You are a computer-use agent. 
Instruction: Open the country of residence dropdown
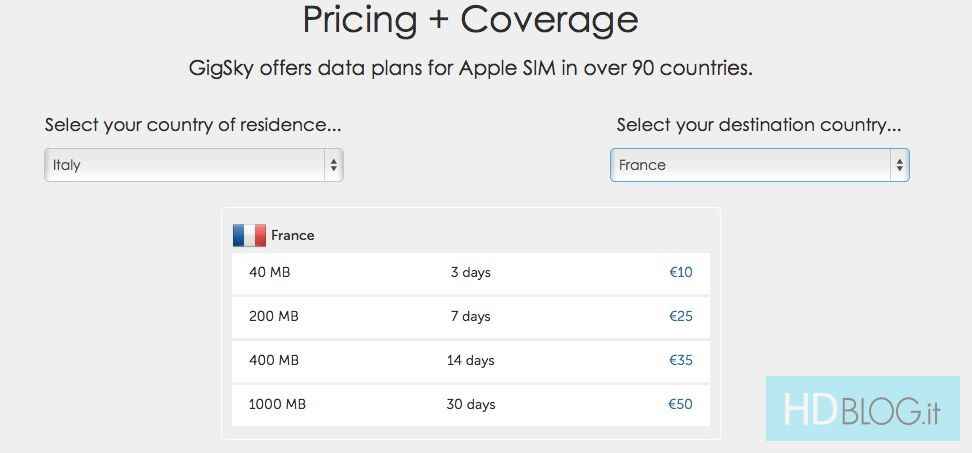[185, 165]
